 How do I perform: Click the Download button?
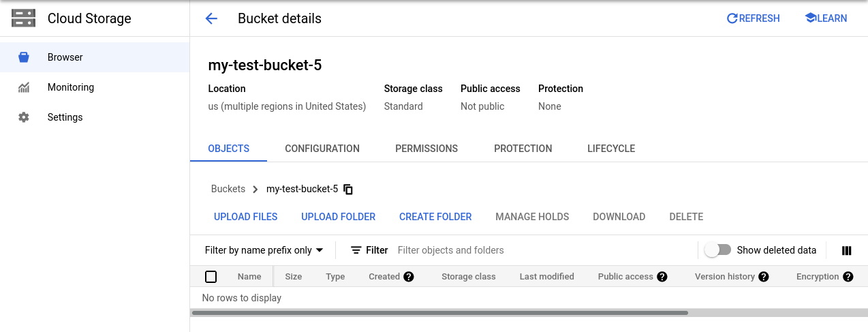(x=619, y=217)
